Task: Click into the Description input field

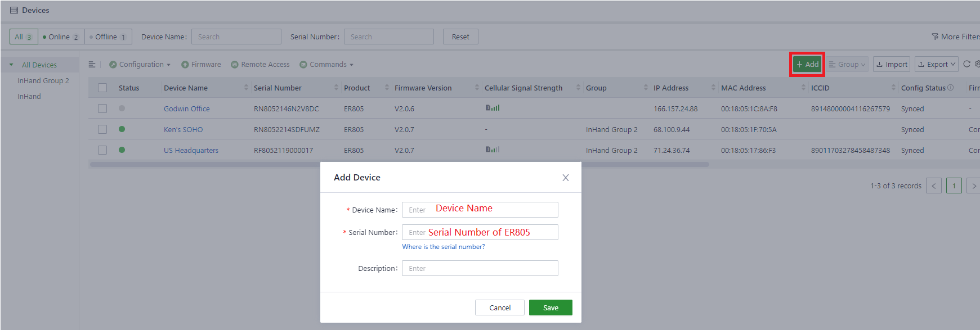Action: click(x=480, y=268)
